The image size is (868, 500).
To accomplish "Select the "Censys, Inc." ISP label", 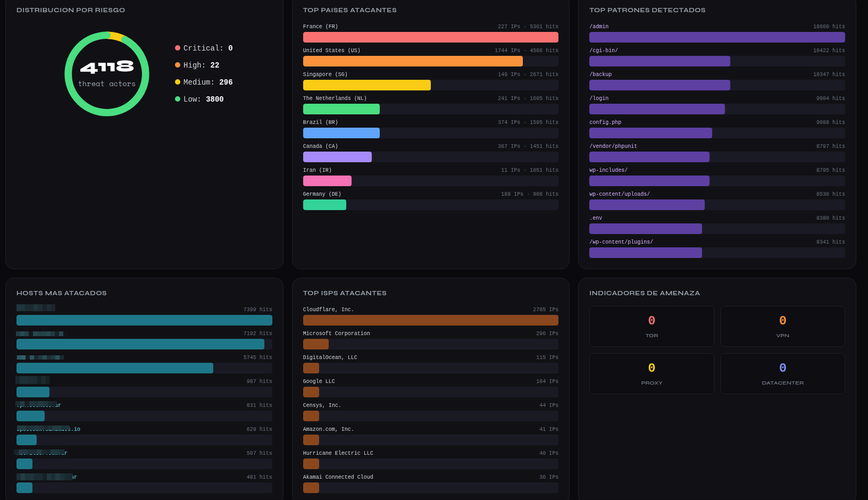I will click(x=322, y=405).
